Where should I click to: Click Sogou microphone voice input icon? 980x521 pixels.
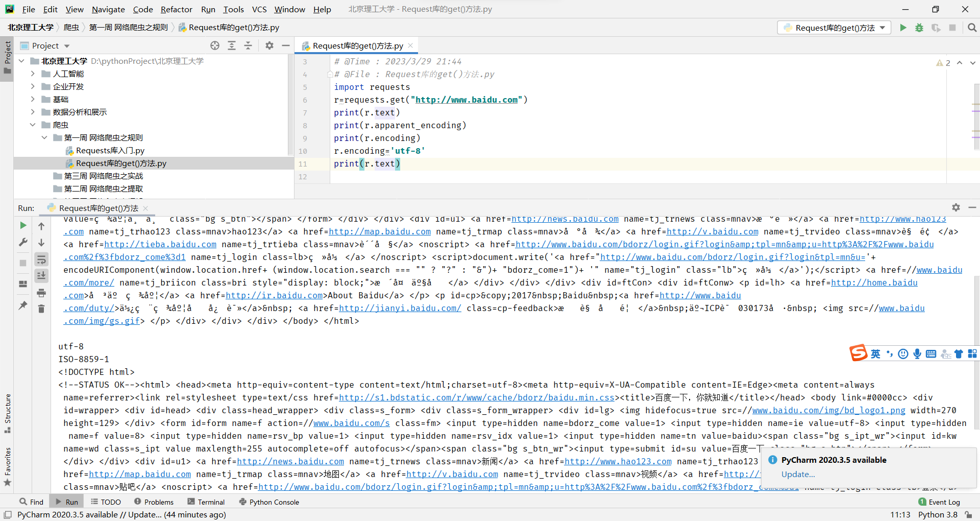(x=917, y=354)
